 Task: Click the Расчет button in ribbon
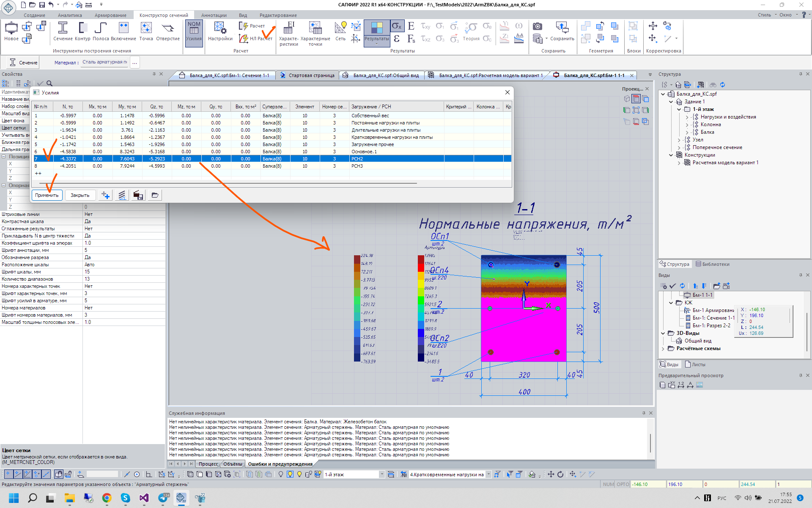click(x=252, y=26)
